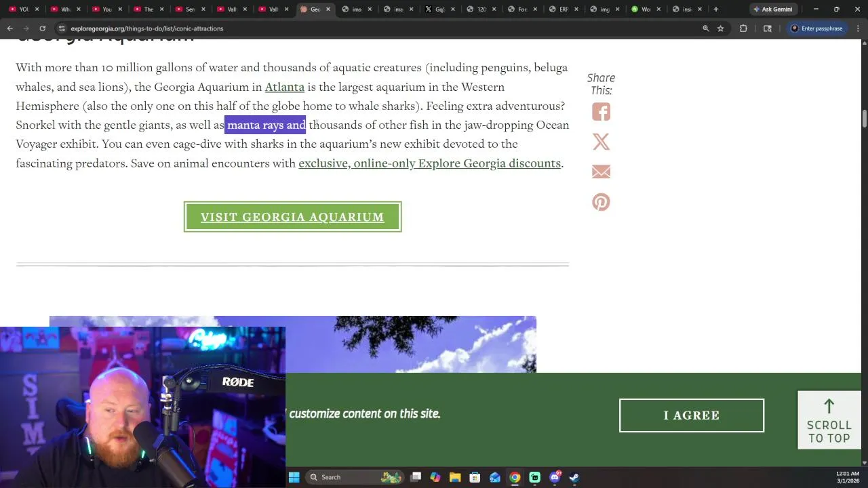Accept cookies with I Agree button
868x488 pixels.
(x=691, y=415)
